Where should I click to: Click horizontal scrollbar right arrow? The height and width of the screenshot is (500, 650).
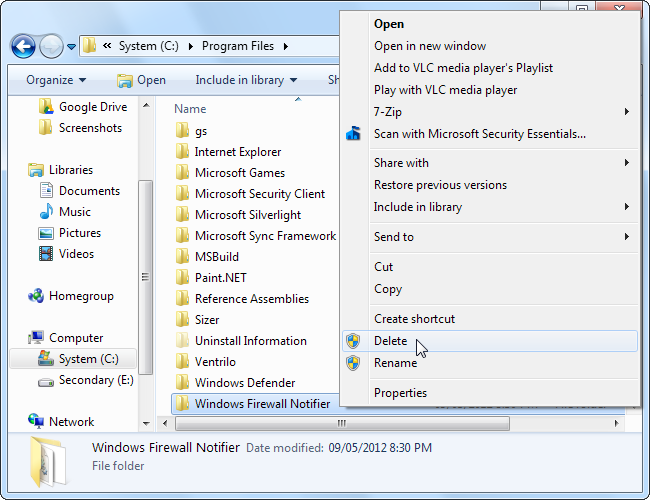[x=616, y=423]
